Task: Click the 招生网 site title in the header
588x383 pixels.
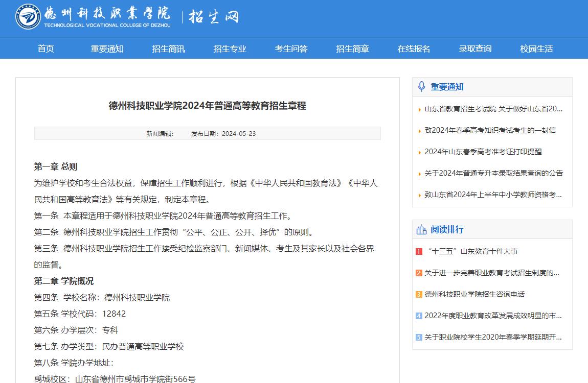Action: [x=214, y=17]
